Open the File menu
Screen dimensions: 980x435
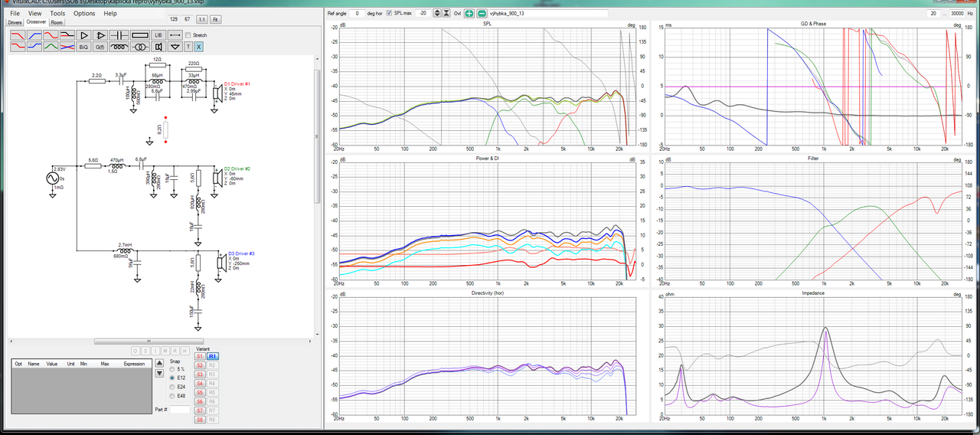coord(15,13)
